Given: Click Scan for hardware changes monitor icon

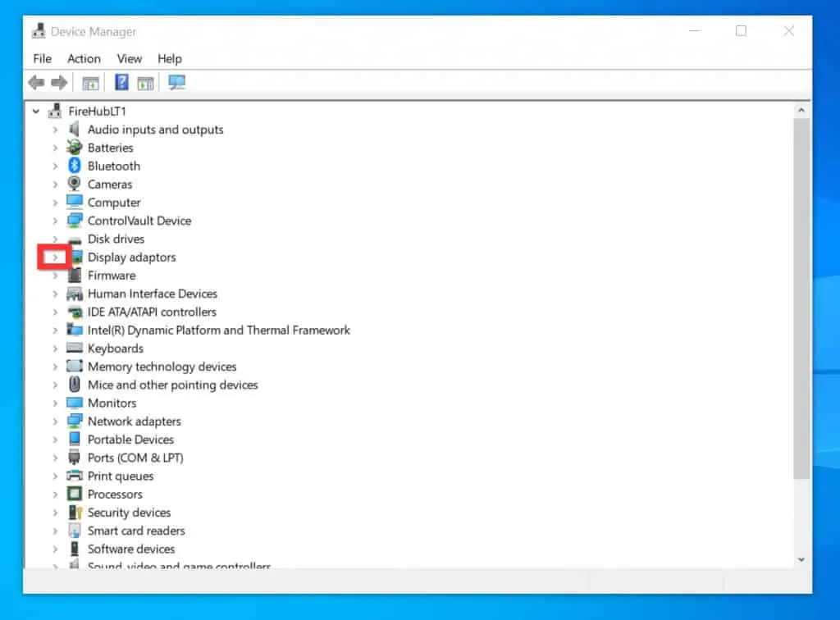Looking at the screenshot, I should point(176,82).
